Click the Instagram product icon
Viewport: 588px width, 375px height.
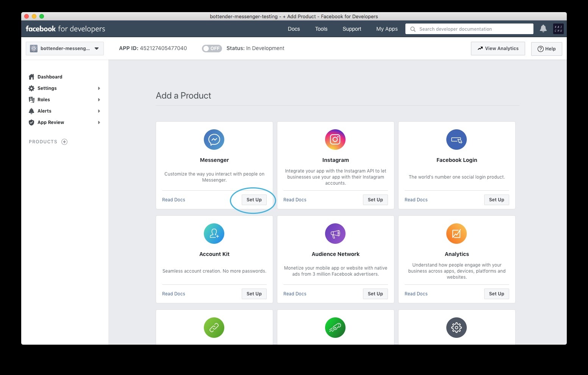(335, 140)
